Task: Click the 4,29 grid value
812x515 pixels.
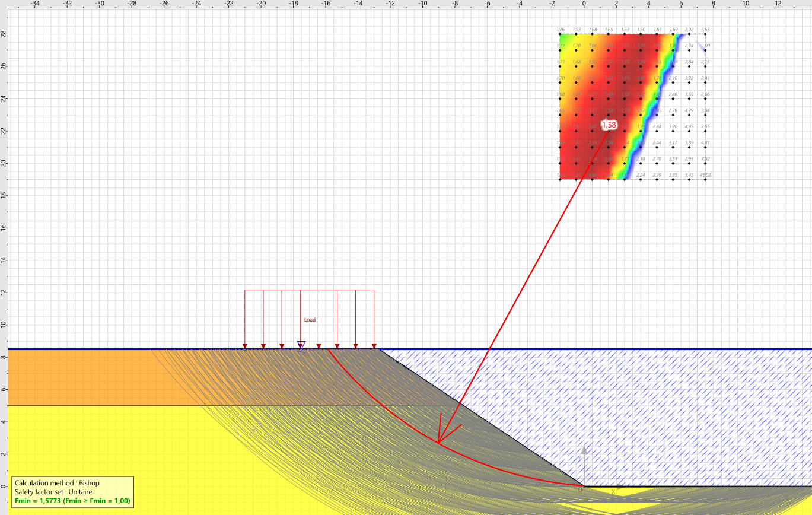Action: tap(689, 110)
